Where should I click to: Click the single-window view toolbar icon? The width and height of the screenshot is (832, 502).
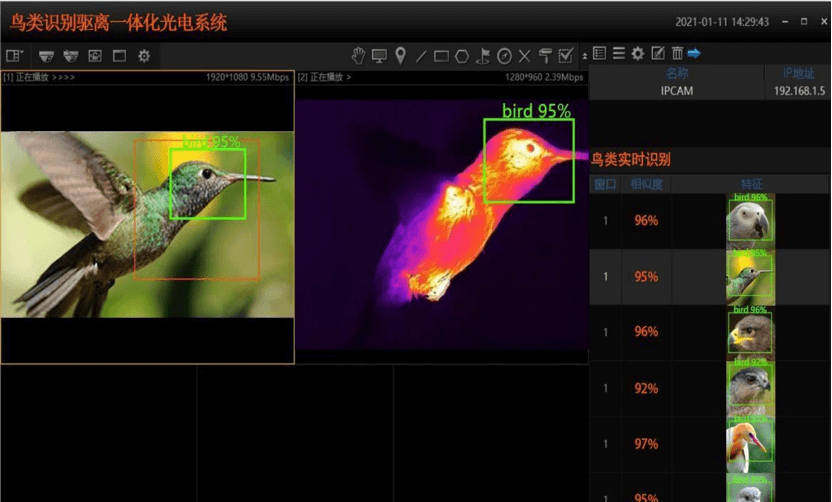click(x=119, y=56)
